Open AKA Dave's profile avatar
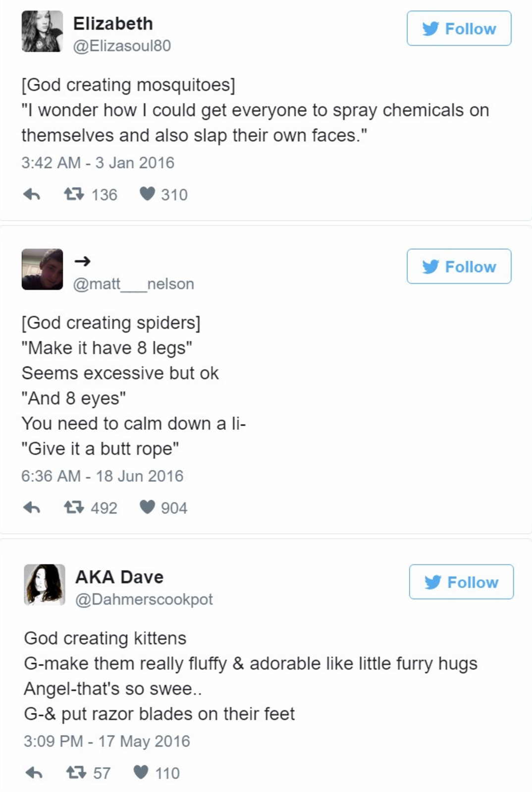Image resolution: width=532 pixels, height=792 pixels. coord(45,584)
